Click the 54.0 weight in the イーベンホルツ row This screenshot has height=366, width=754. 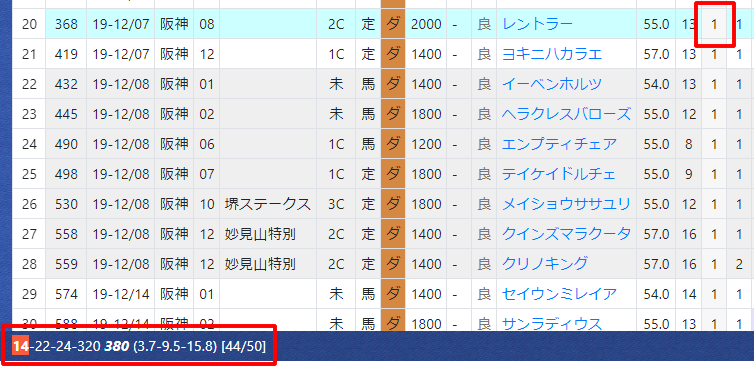(x=656, y=84)
